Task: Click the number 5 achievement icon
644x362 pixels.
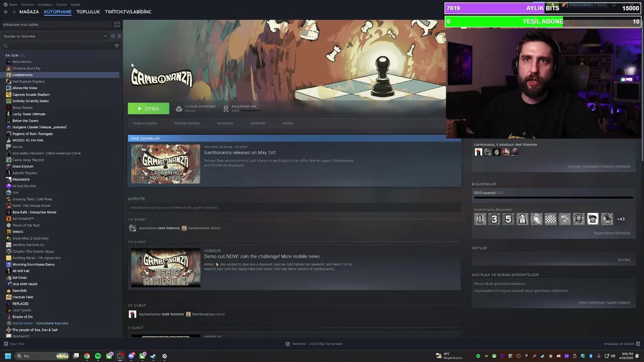Action: click(508, 219)
